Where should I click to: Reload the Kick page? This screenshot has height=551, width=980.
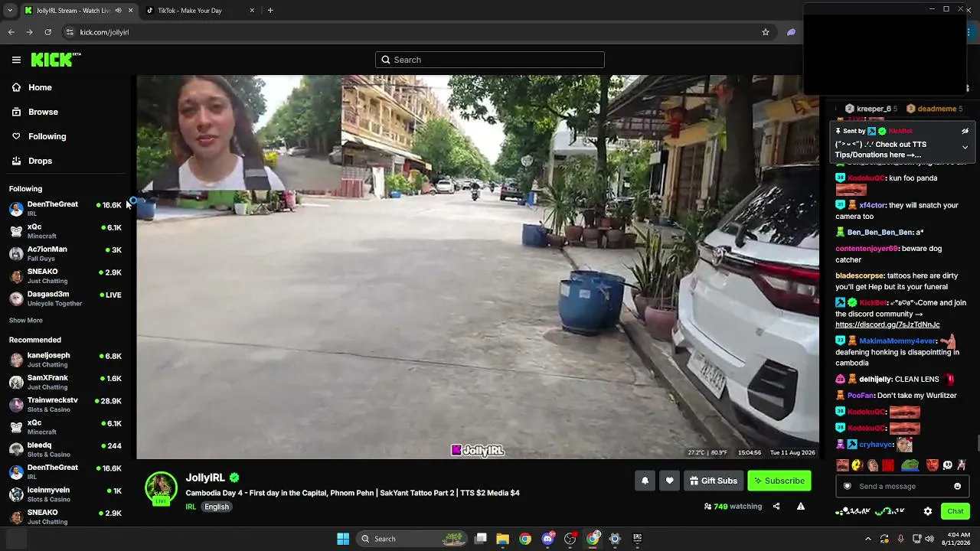47,32
